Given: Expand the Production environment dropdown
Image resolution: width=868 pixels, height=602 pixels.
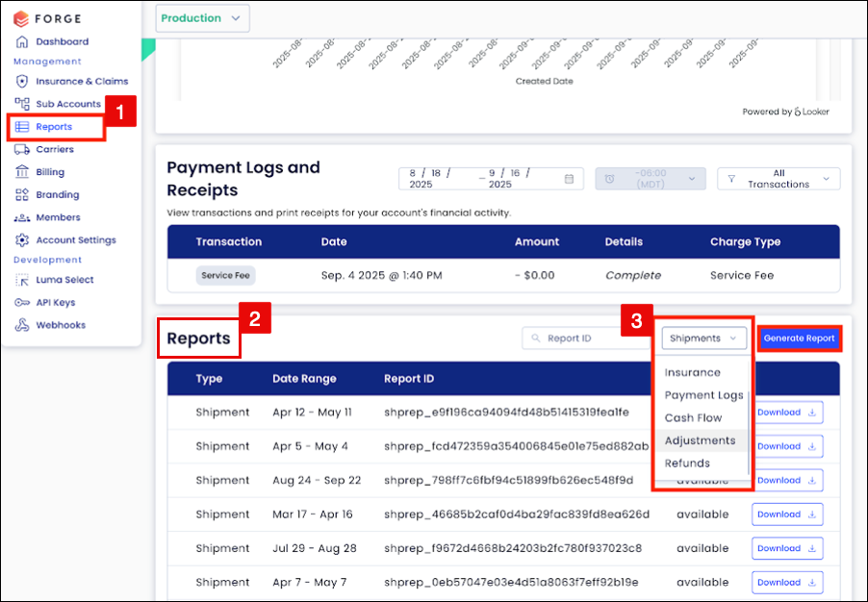Looking at the screenshot, I should (202, 18).
